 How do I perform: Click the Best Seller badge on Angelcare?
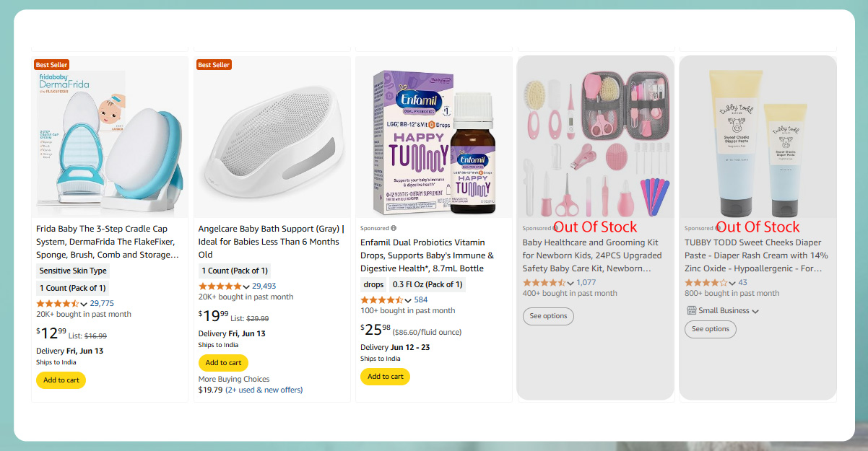click(214, 65)
